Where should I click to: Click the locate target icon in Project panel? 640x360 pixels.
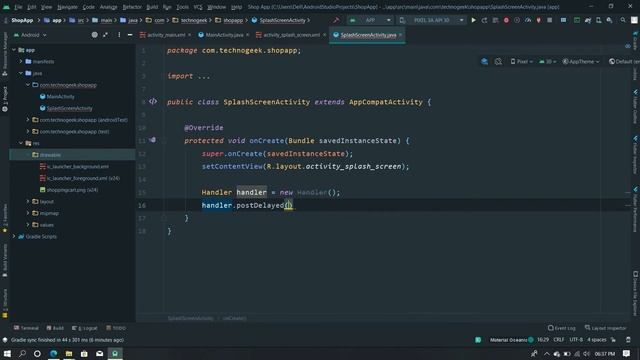pos(95,35)
